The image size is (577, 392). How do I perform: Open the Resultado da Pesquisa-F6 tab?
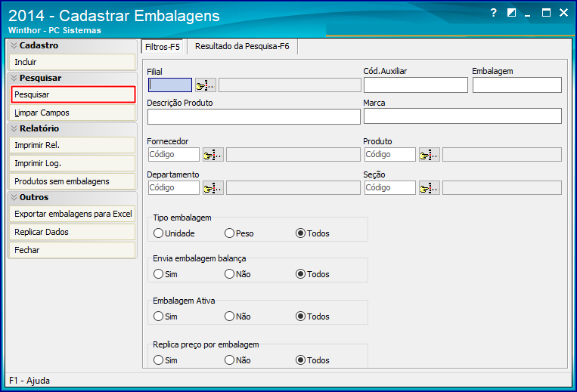[x=242, y=46]
